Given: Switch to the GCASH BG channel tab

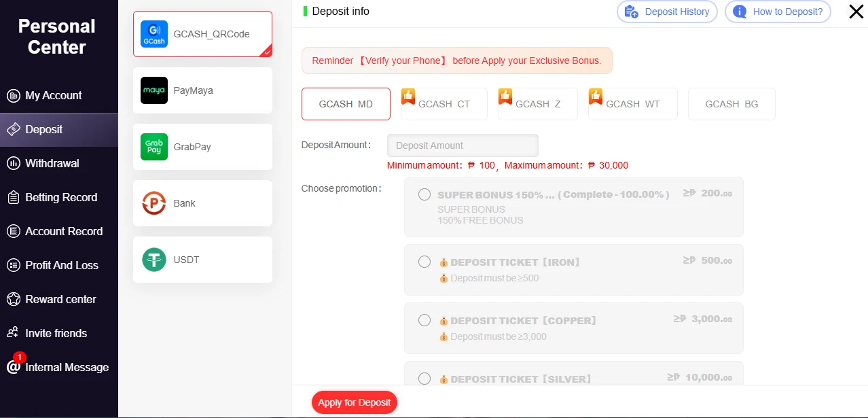Looking at the screenshot, I should click(731, 104).
